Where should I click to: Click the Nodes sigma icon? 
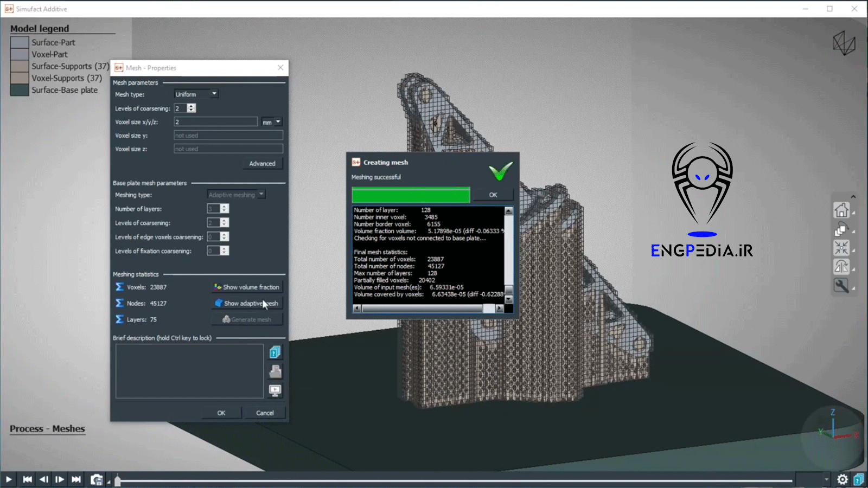[x=119, y=303]
